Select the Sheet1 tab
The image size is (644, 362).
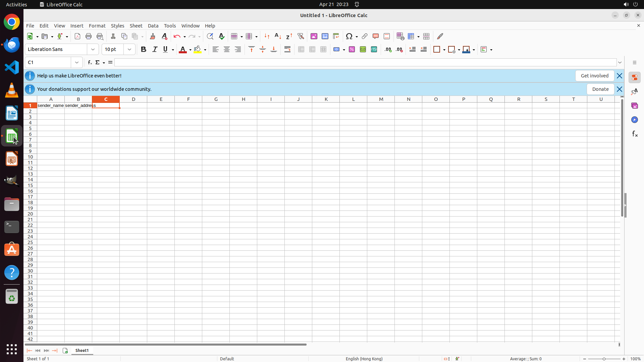[82, 351]
